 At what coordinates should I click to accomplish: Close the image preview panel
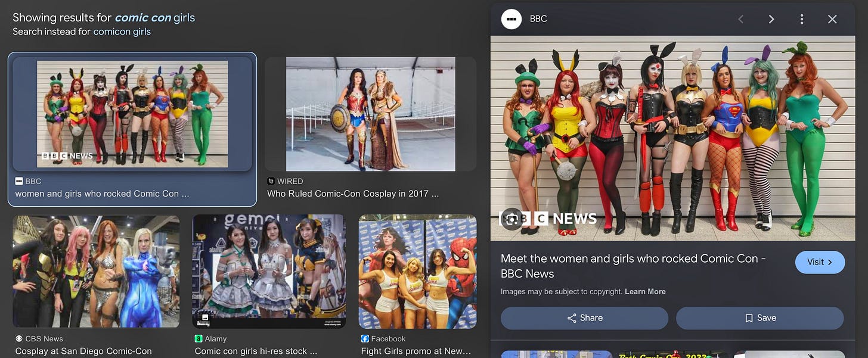tap(832, 19)
